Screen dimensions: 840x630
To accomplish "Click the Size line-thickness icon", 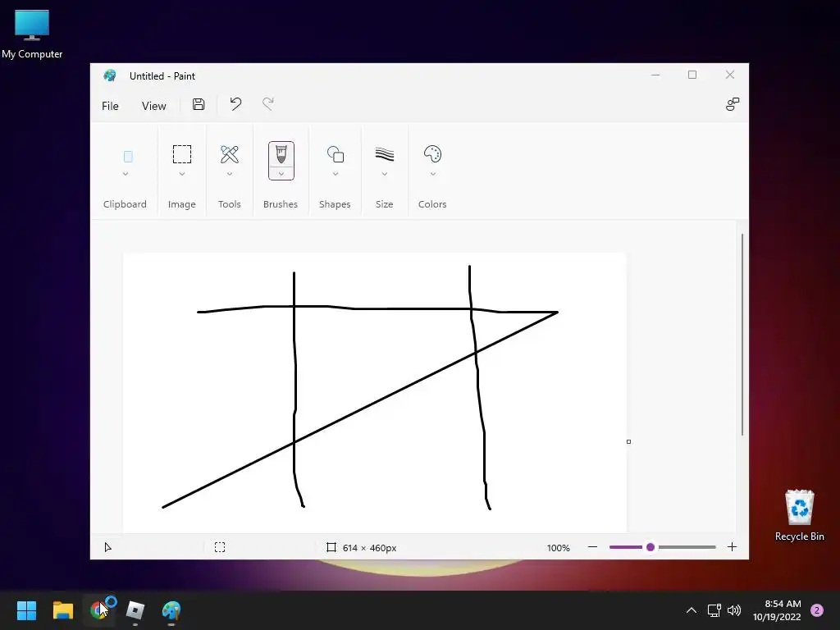I will pos(385,154).
